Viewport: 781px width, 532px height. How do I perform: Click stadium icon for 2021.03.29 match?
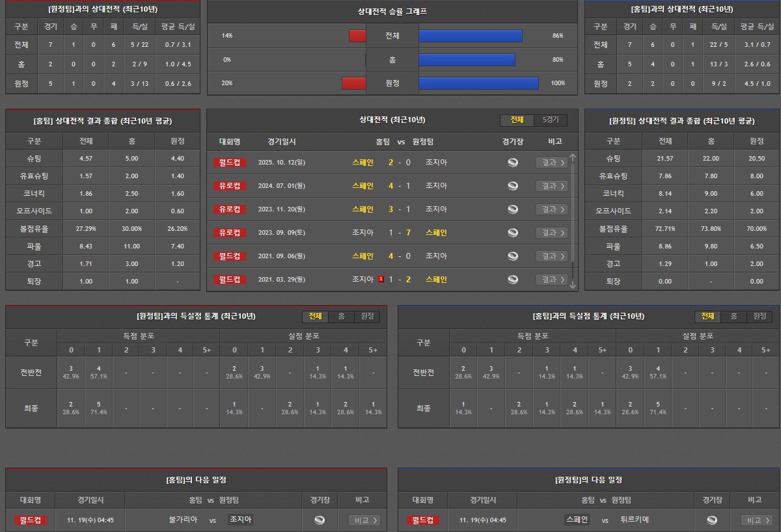[513, 280]
